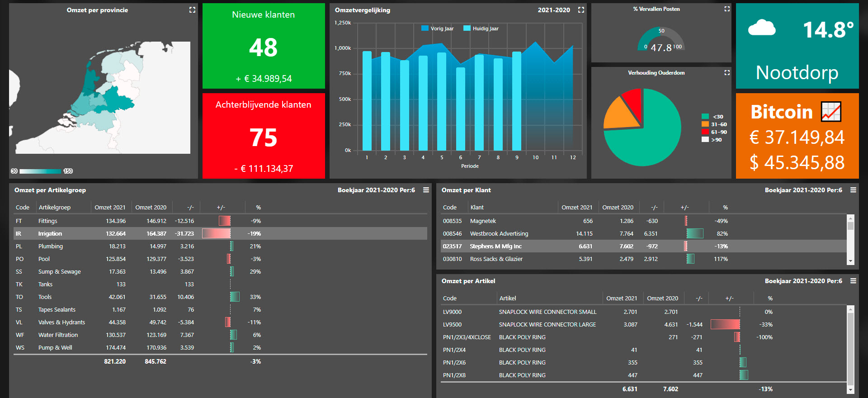
Task: Select the Irrigation artikelgroep row
Action: click(x=50, y=234)
